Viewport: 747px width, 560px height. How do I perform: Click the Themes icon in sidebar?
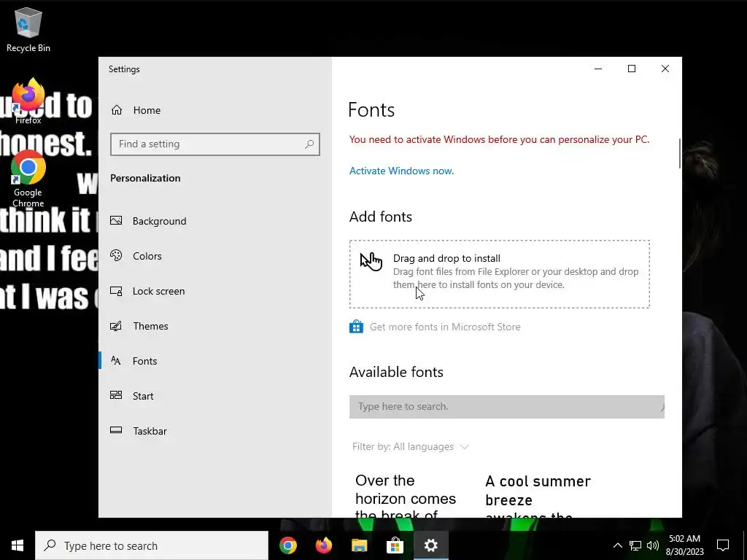(x=116, y=326)
